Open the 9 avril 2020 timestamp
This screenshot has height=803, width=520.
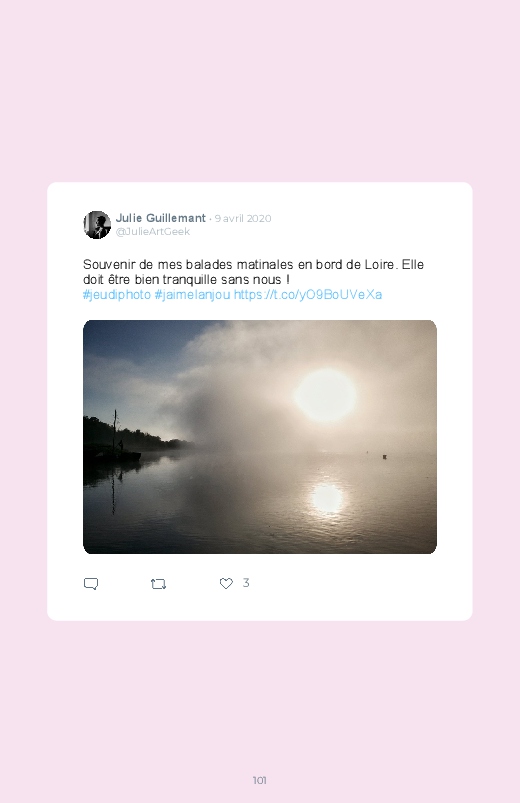[x=243, y=219]
